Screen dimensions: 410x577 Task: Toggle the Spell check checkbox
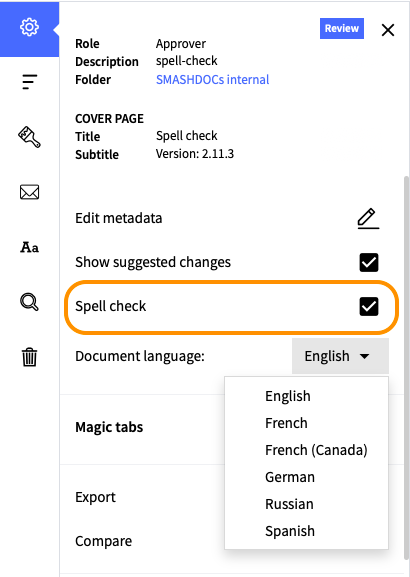pyautogui.click(x=369, y=307)
